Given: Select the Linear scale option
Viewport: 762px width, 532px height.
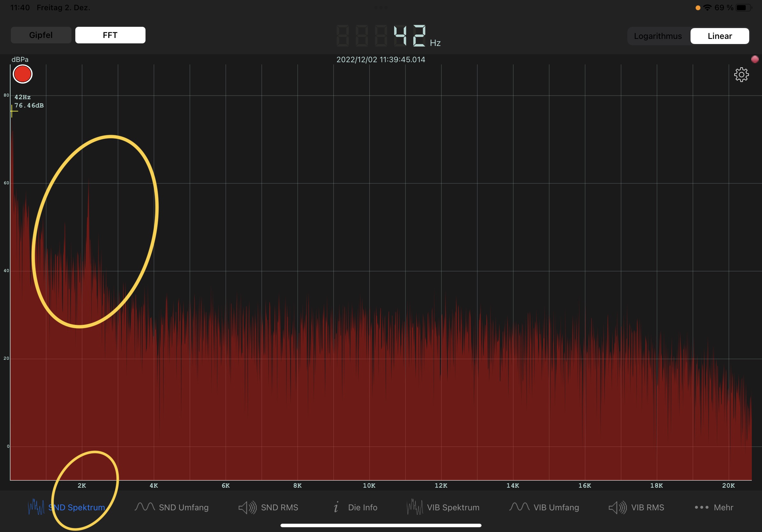Looking at the screenshot, I should [720, 36].
